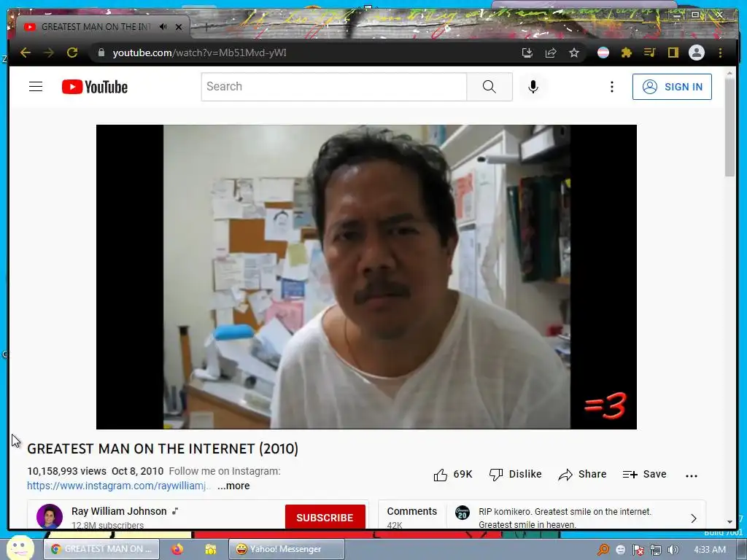This screenshot has height=560, width=747.
Task: Click the 4:33 AM clock
Action: (x=710, y=550)
